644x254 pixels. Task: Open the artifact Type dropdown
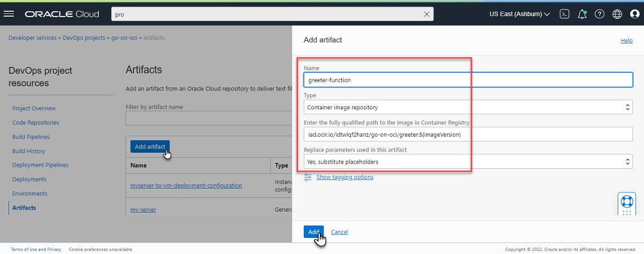tap(467, 107)
